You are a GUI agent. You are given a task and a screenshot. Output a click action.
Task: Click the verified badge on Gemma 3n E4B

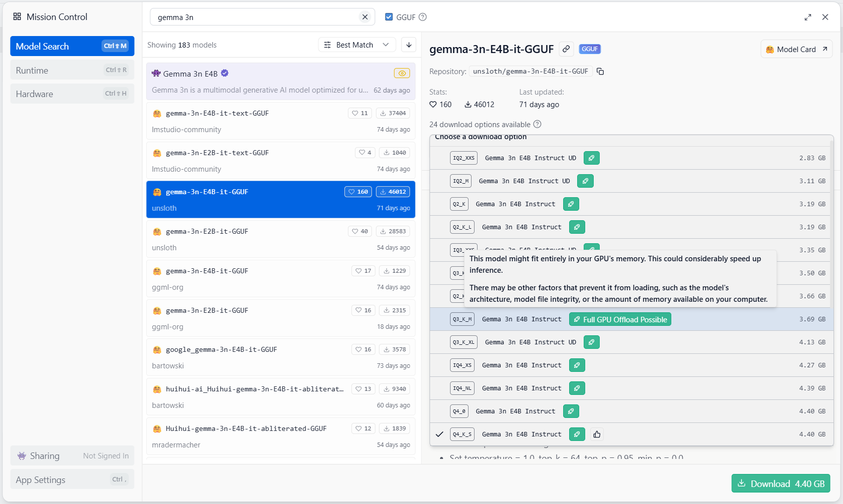(x=225, y=73)
